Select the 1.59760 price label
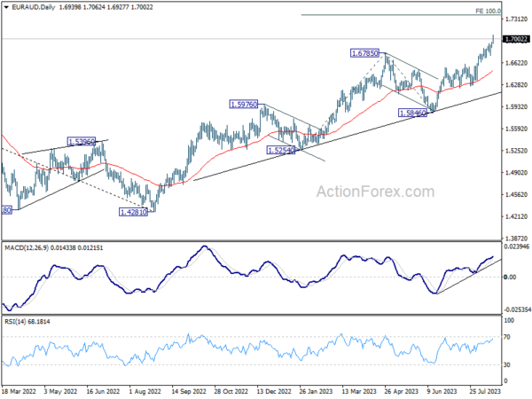This screenshot has height=399, width=532. click(x=244, y=104)
